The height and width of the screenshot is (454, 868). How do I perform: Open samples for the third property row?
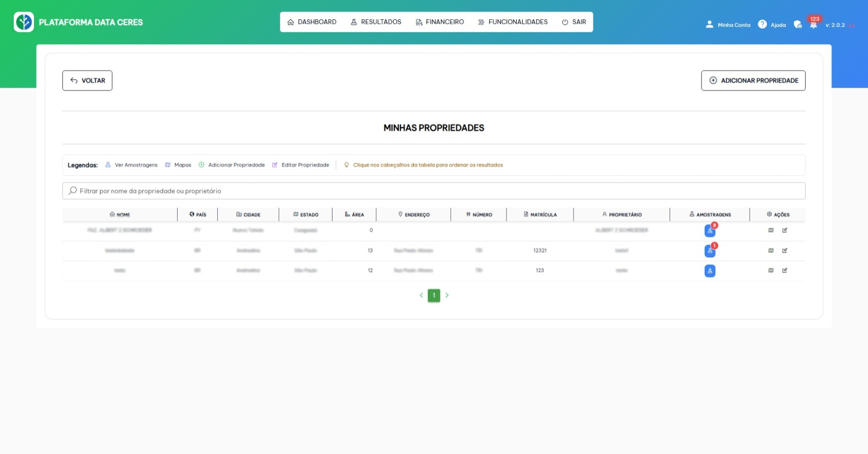[710, 271]
